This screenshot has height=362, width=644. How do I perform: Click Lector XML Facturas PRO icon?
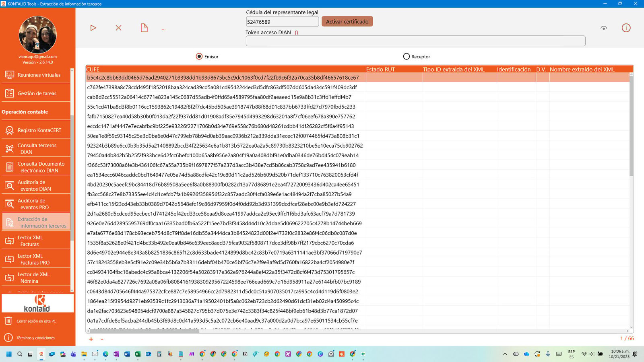pyautogui.click(x=9, y=259)
